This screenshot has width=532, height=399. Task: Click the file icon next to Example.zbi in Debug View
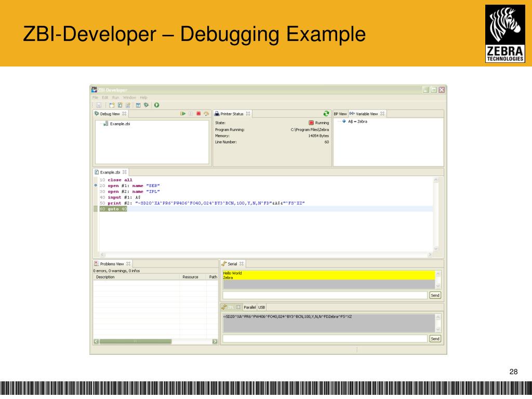click(106, 124)
